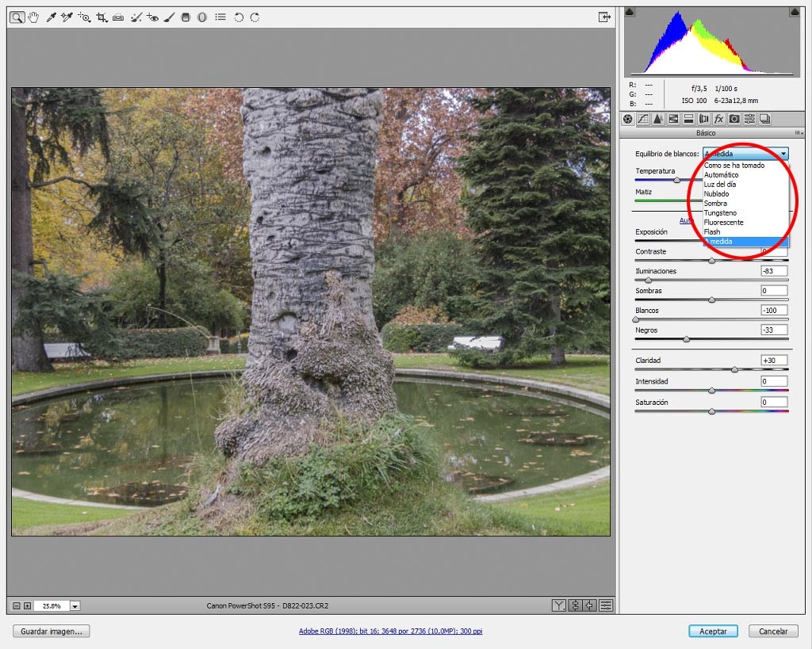The width and height of the screenshot is (812, 649).
Task: Rotate image 90 degrees counterclockwise
Action: coord(238,17)
